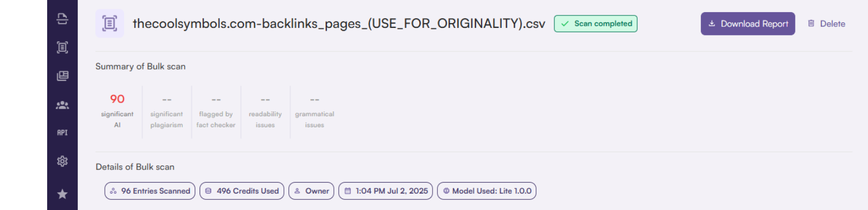The height and width of the screenshot is (210, 868).
Task: Click the Download Report button
Action: point(748,24)
